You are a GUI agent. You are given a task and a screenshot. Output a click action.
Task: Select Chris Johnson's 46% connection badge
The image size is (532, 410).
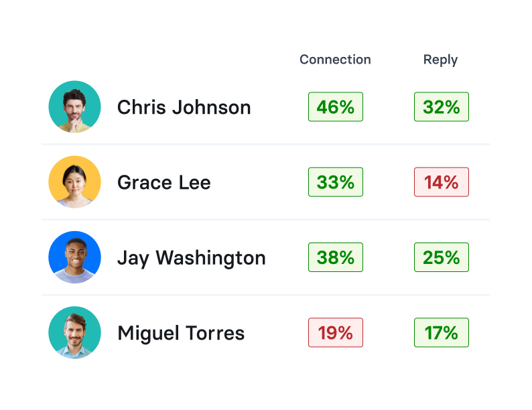click(x=336, y=107)
